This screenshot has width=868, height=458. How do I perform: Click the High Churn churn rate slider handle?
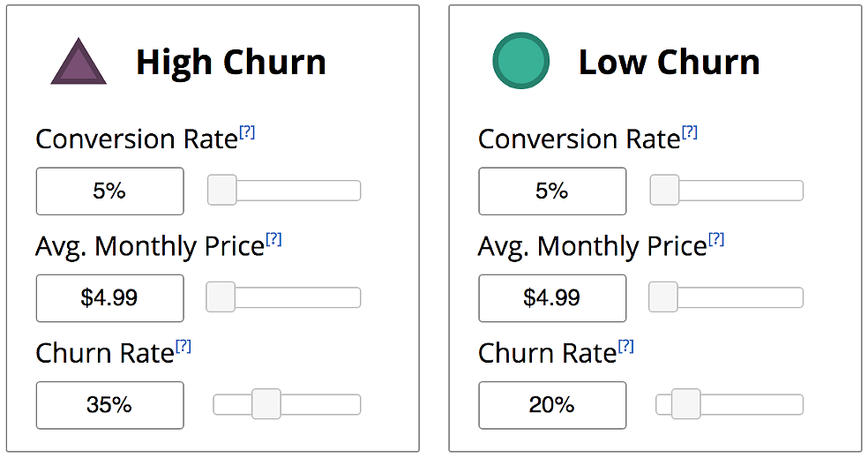click(266, 403)
